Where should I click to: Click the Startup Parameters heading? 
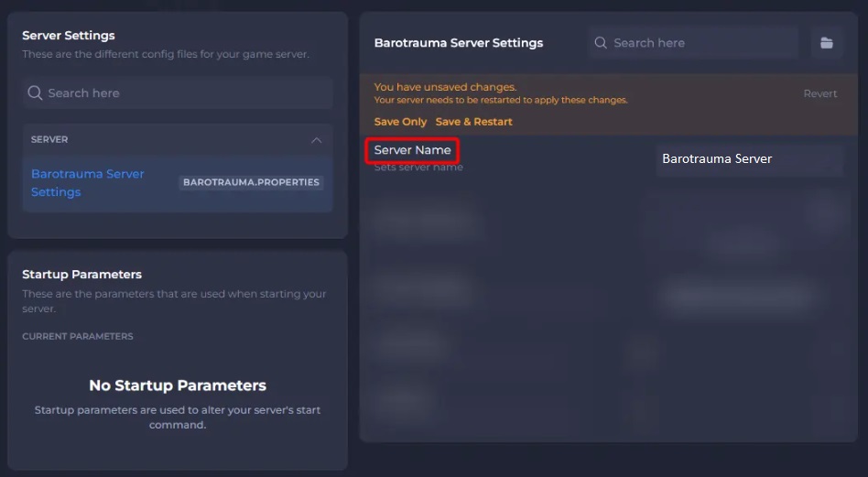(81, 274)
